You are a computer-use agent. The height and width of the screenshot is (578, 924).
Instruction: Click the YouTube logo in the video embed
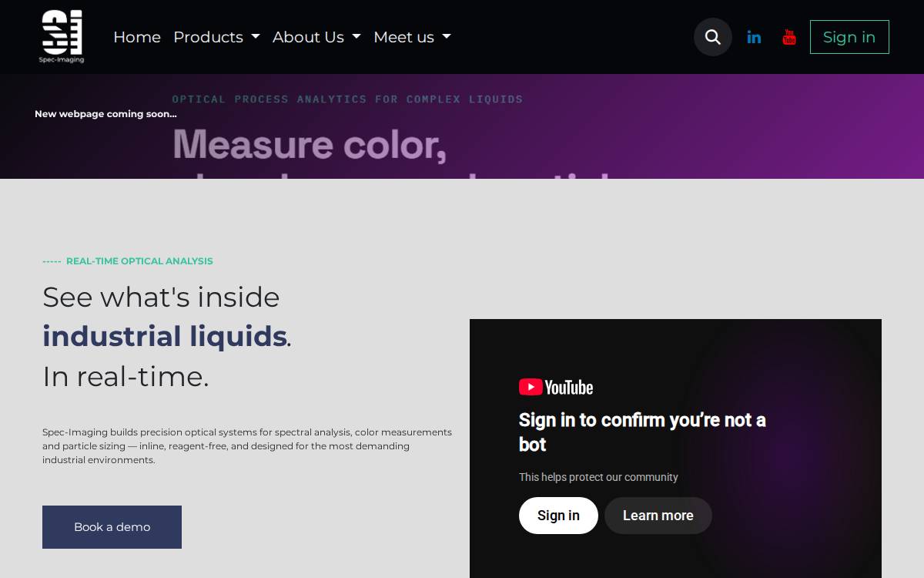pos(556,387)
